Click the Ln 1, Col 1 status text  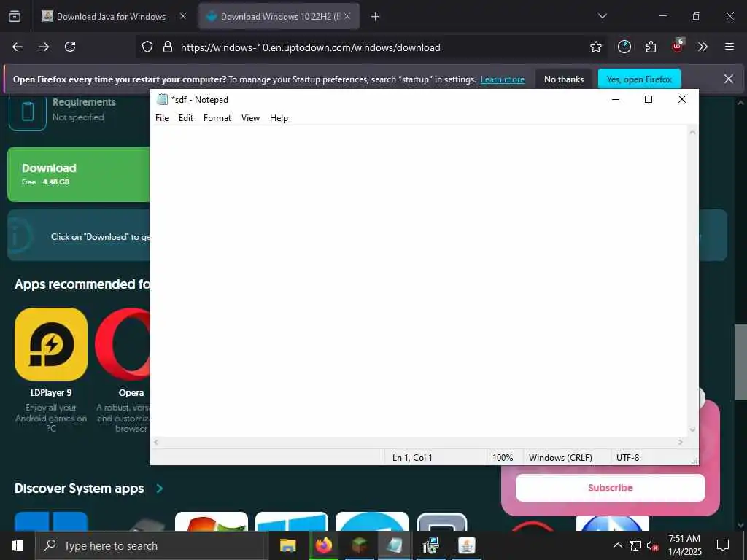[x=412, y=458]
